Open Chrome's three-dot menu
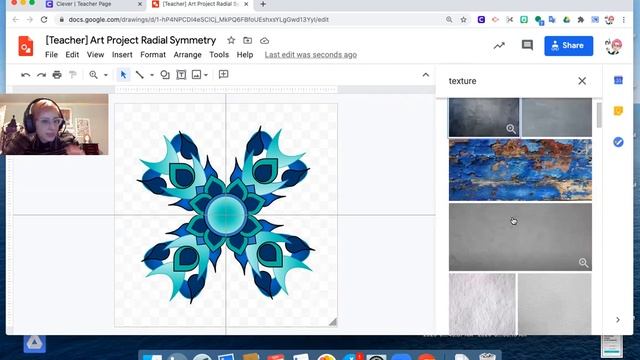 (624, 20)
